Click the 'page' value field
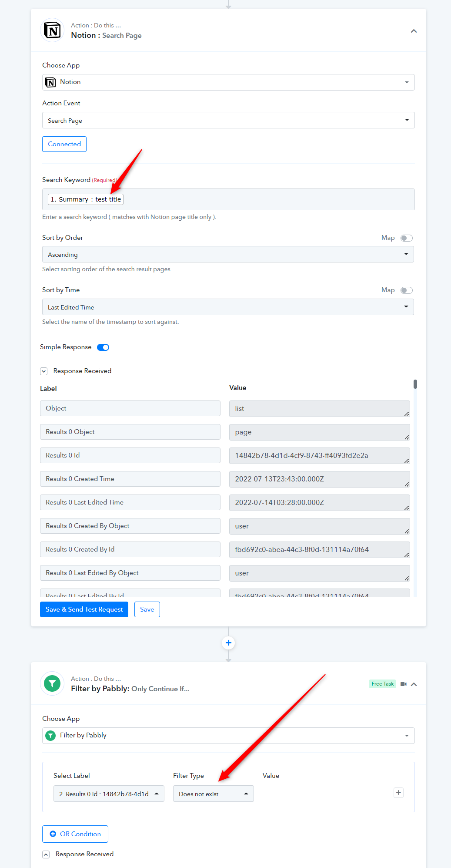Image resolution: width=451 pixels, height=868 pixels. click(320, 432)
